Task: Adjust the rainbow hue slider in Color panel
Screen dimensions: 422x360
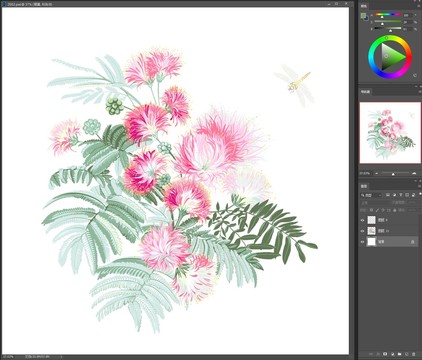Action: click(x=388, y=15)
